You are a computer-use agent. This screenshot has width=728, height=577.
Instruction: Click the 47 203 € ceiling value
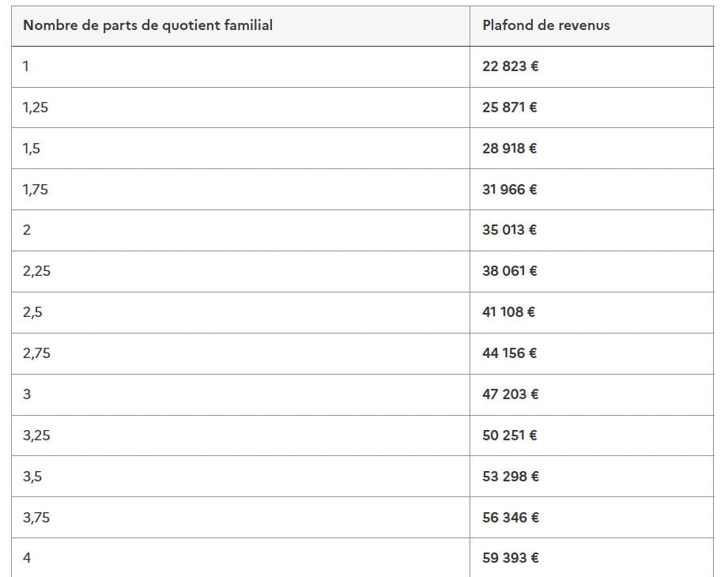511,394
